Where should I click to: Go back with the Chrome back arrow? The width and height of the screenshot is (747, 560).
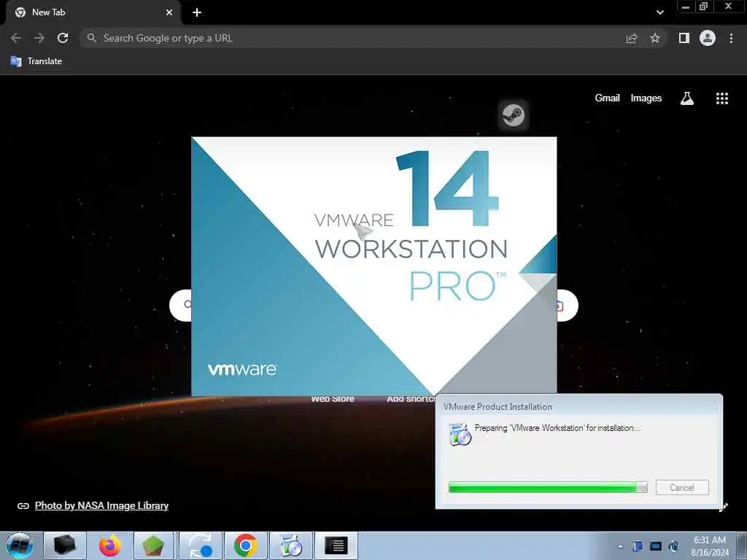point(16,38)
